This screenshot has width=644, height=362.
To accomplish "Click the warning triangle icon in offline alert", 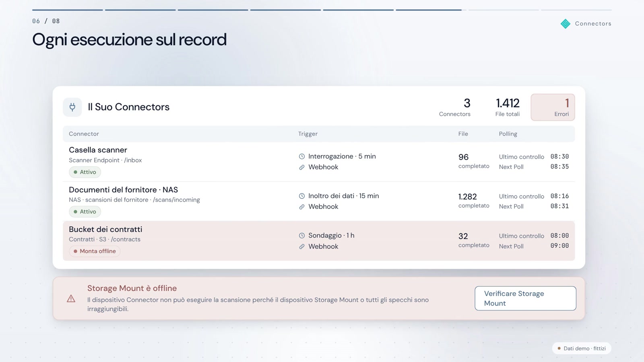I will tap(71, 298).
